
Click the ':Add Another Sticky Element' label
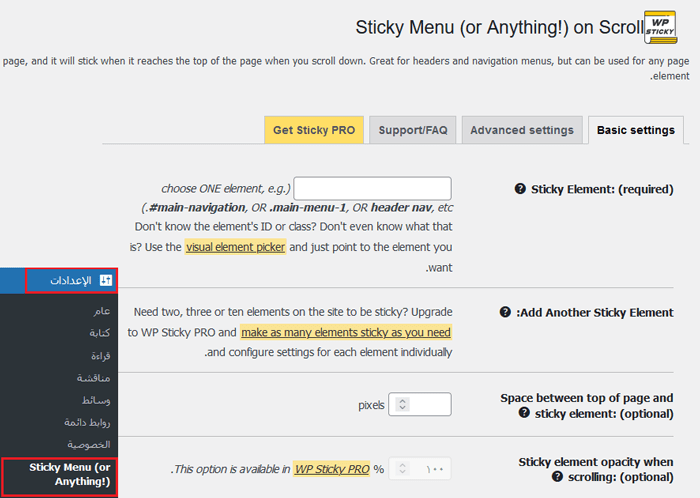tap(595, 312)
